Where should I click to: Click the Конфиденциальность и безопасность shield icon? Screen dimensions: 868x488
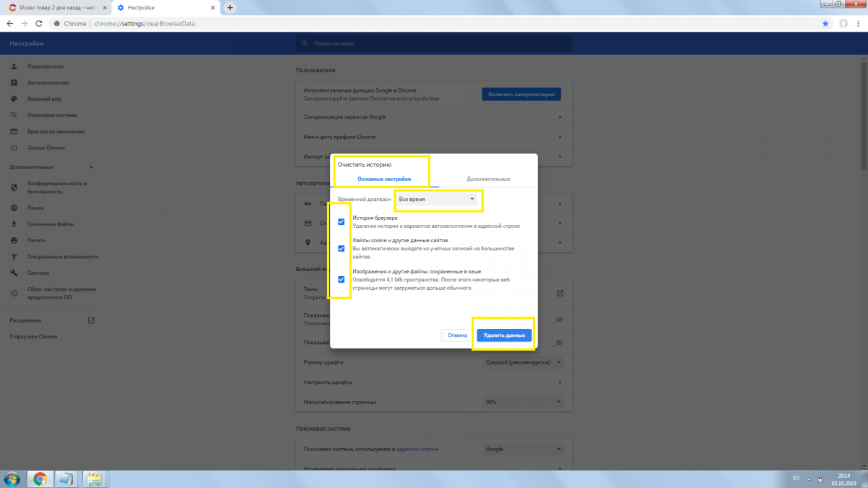tap(14, 187)
